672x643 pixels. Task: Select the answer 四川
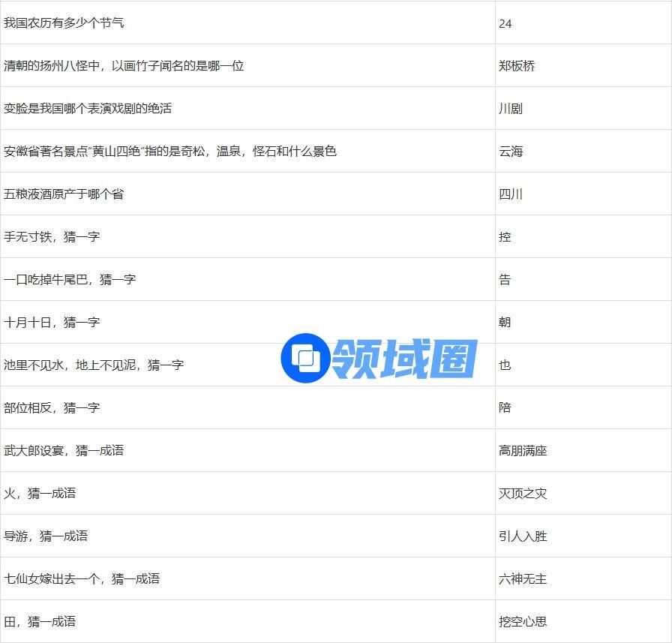click(x=511, y=194)
